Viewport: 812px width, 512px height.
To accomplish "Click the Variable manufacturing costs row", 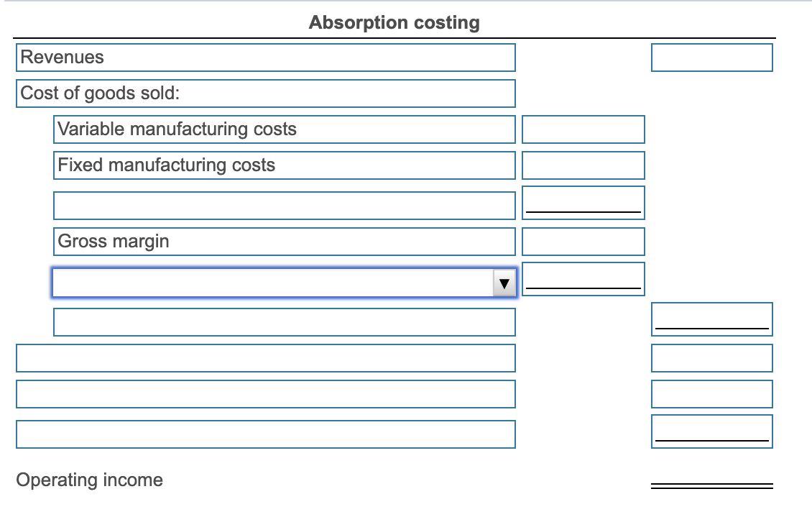I will 284,129.
